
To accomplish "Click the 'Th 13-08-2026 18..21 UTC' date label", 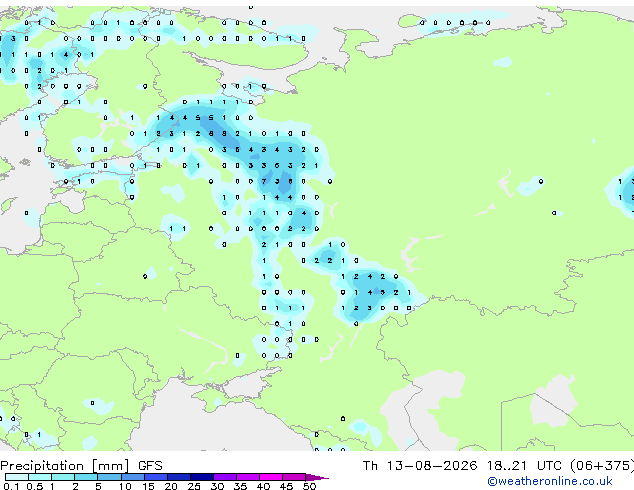I will (x=463, y=466).
